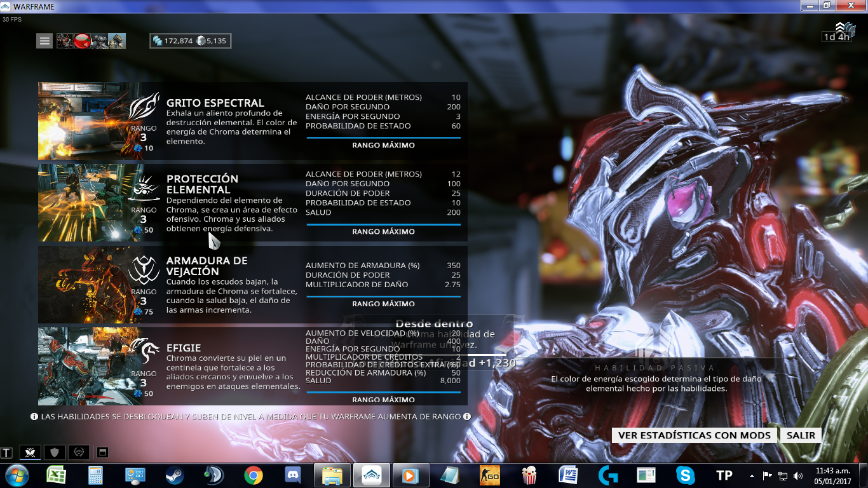
Task: Click the T chat toggle icon
Action: point(6,452)
